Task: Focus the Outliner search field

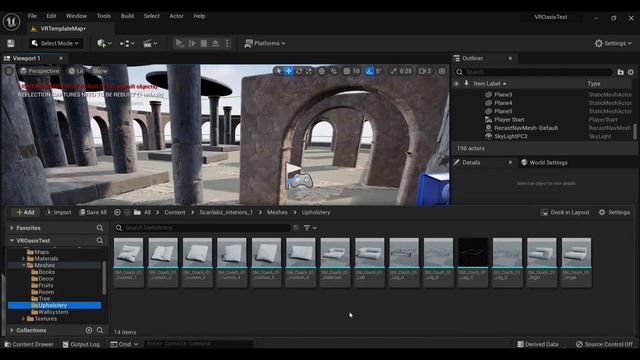Action: point(535,72)
